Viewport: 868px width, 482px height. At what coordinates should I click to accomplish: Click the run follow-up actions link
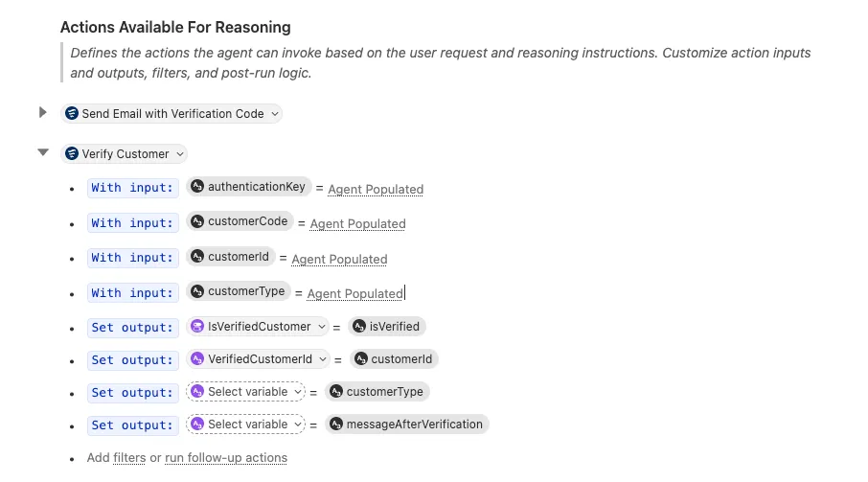[x=226, y=458]
